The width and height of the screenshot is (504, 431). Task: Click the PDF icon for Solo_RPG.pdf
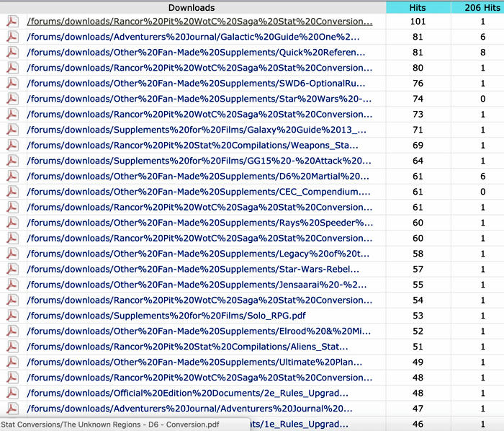pos(12,316)
